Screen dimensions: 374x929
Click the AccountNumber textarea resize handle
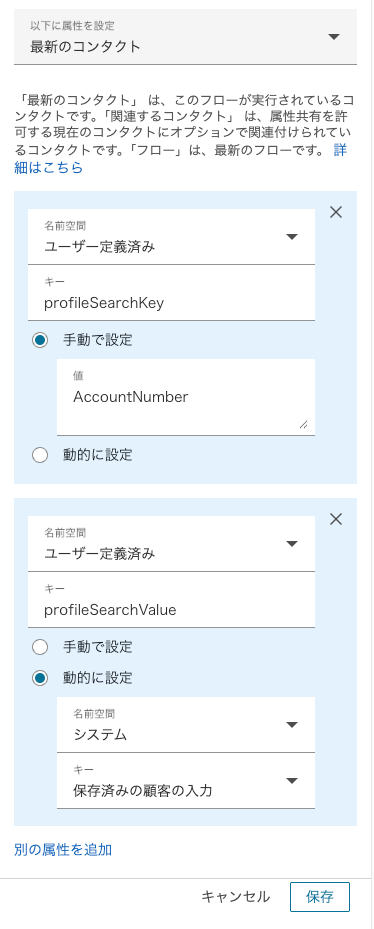pos(303,424)
